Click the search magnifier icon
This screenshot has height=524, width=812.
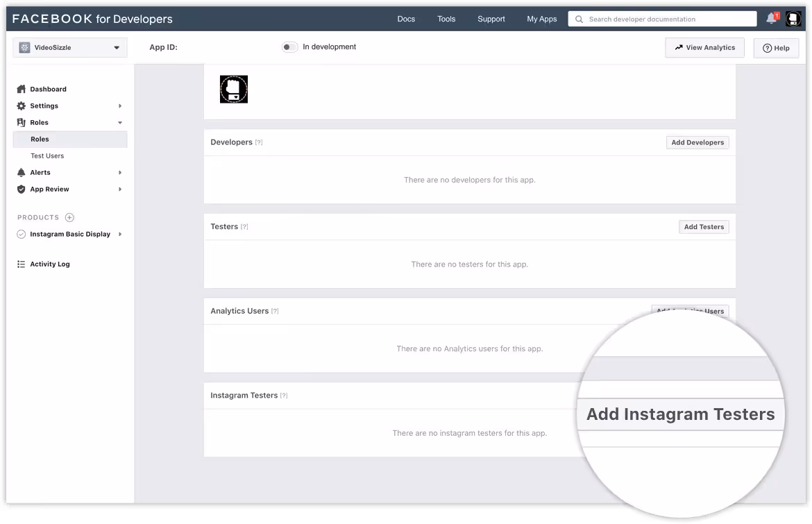point(579,19)
